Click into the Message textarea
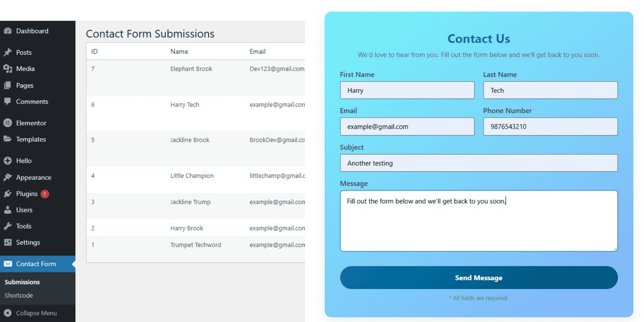The image size is (644, 322). [479, 221]
